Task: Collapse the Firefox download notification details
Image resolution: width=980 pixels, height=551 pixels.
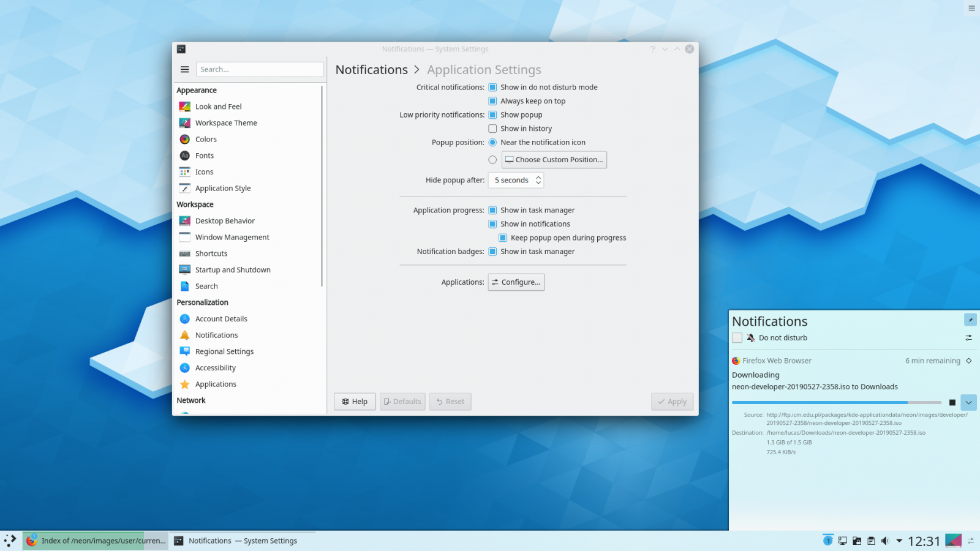Action: [968, 402]
